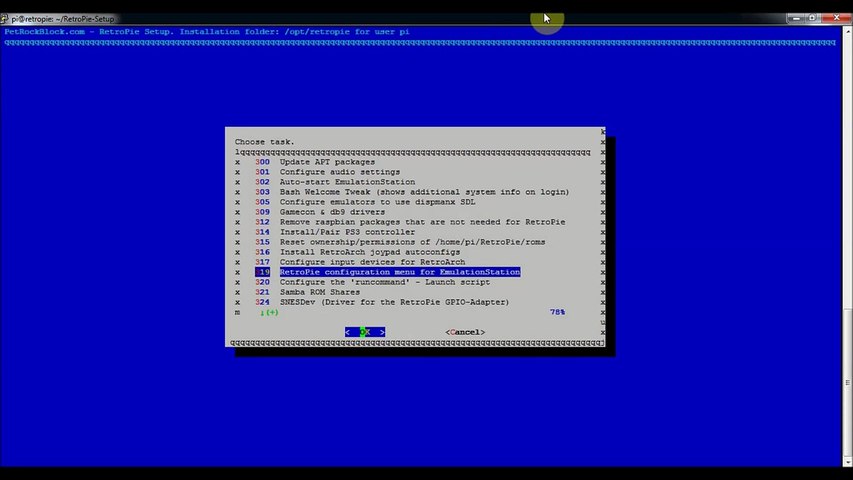Choose 302 Auto-start EmulationStation
This screenshot has height=480, width=853.
335,182
